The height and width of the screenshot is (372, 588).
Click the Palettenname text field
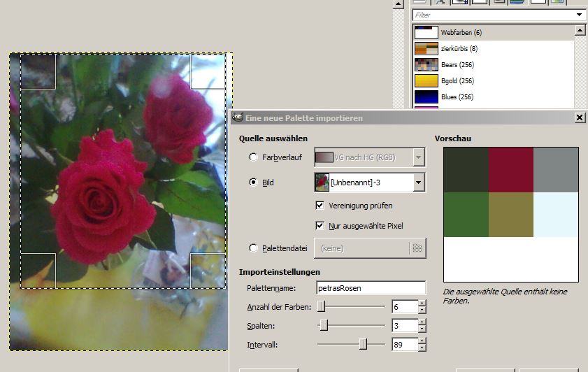[x=370, y=287]
